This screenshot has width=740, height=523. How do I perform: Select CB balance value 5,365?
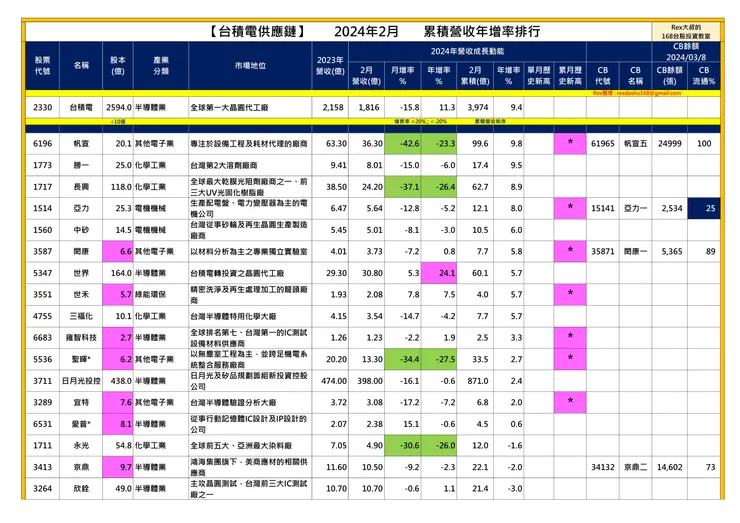(670, 252)
